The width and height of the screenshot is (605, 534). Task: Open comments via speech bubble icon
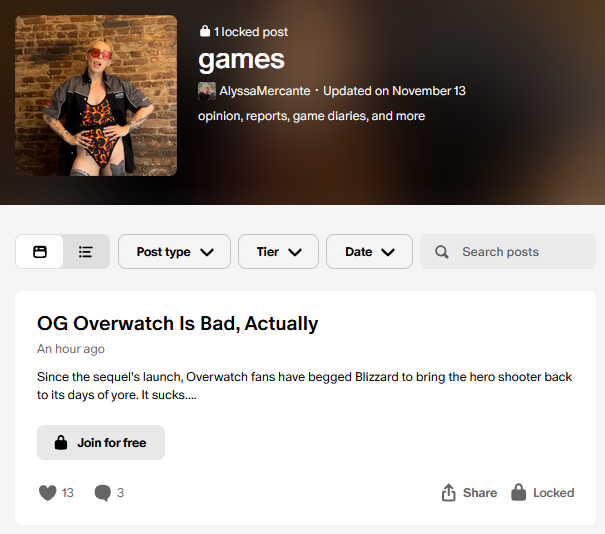[x=103, y=493]
